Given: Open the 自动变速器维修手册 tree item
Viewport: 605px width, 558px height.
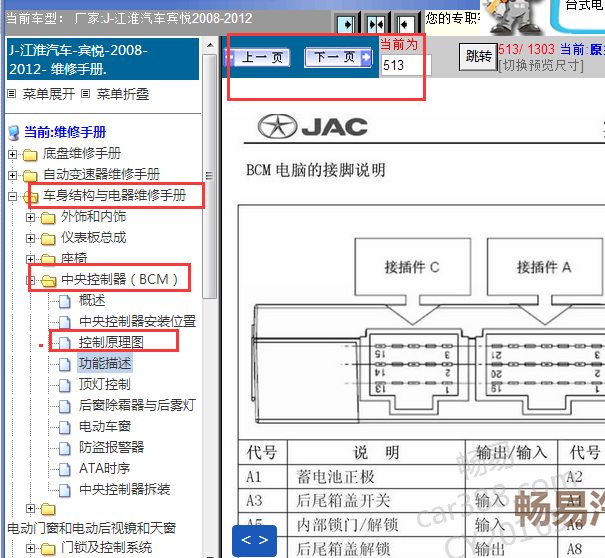Looking at the screenshot, I should pos(101,174).
